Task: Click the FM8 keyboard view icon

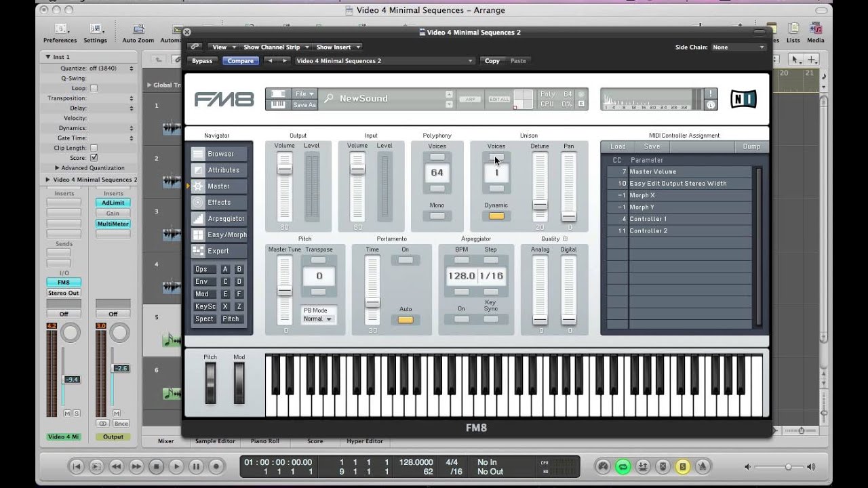Action: 278,104
